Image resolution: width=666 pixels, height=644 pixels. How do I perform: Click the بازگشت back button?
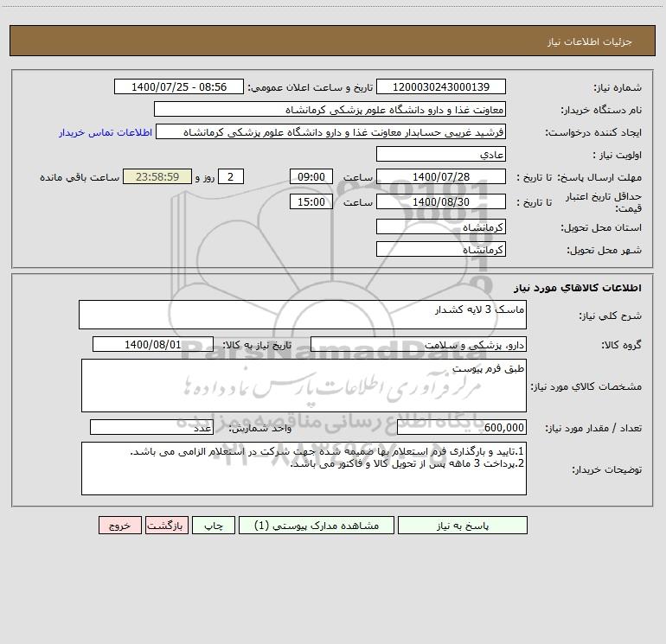(166, 525)
